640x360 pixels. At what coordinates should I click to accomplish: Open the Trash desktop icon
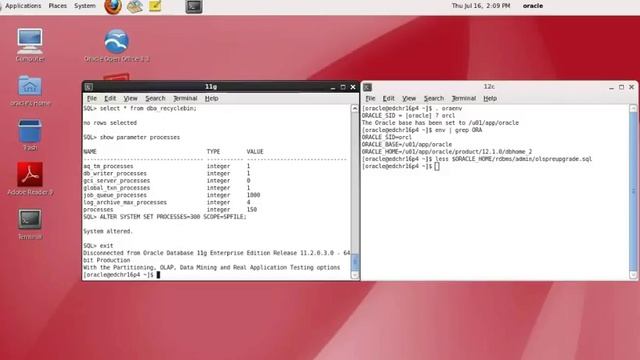pyautogui.click(x=30, y=135)
